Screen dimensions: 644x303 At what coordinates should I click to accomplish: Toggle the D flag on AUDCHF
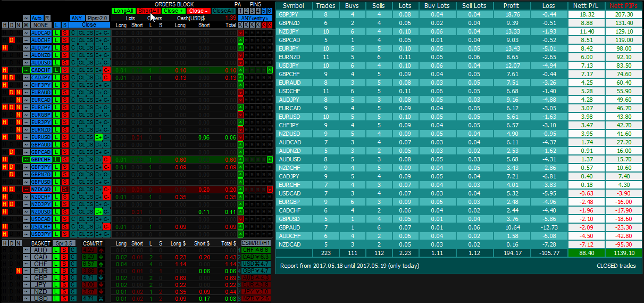(12, 40)
